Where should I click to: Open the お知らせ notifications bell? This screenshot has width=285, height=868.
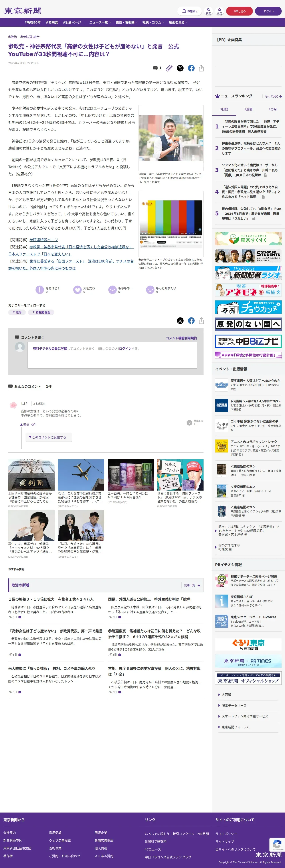point(190,11)
